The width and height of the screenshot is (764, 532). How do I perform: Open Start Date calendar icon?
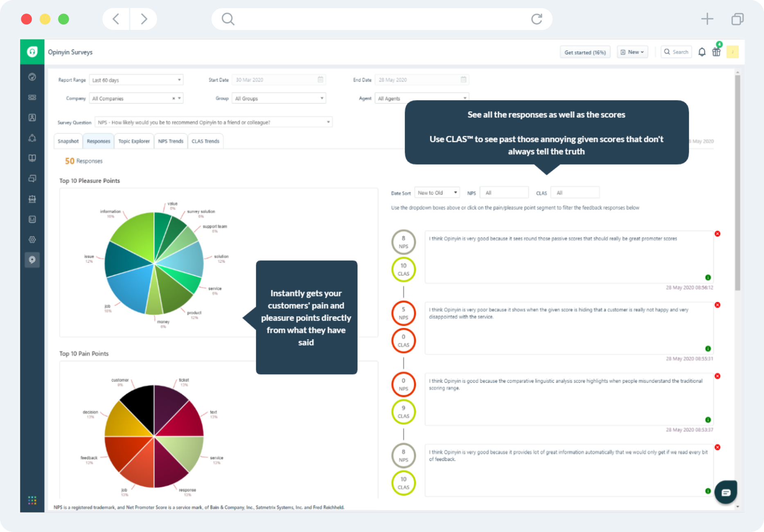(x=320, y=79)
